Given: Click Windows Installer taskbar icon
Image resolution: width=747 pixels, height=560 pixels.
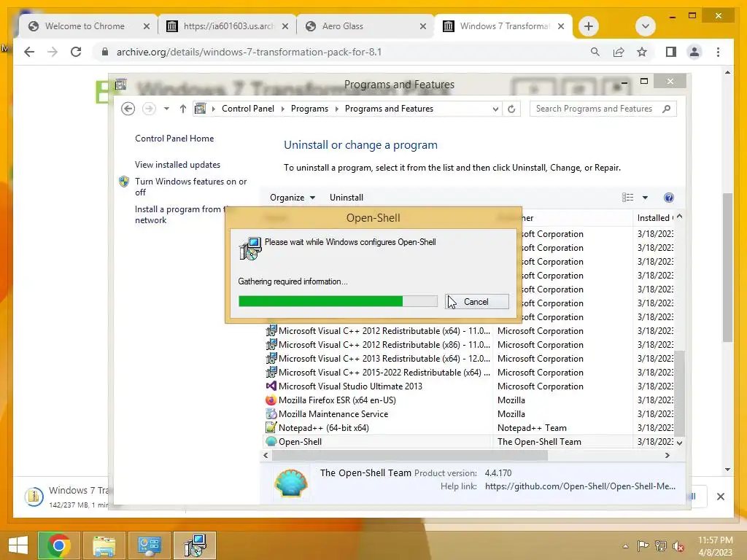Looking at the screenshot, I should (x=195, y=545).
